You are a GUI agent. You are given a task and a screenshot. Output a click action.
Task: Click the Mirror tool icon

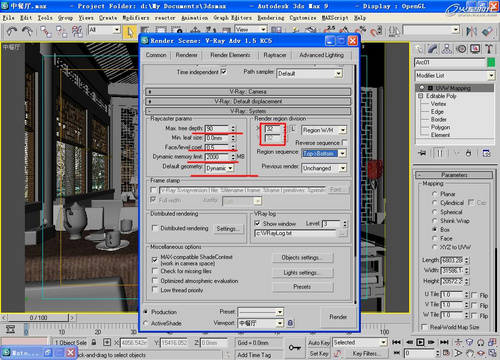(471, 32)
